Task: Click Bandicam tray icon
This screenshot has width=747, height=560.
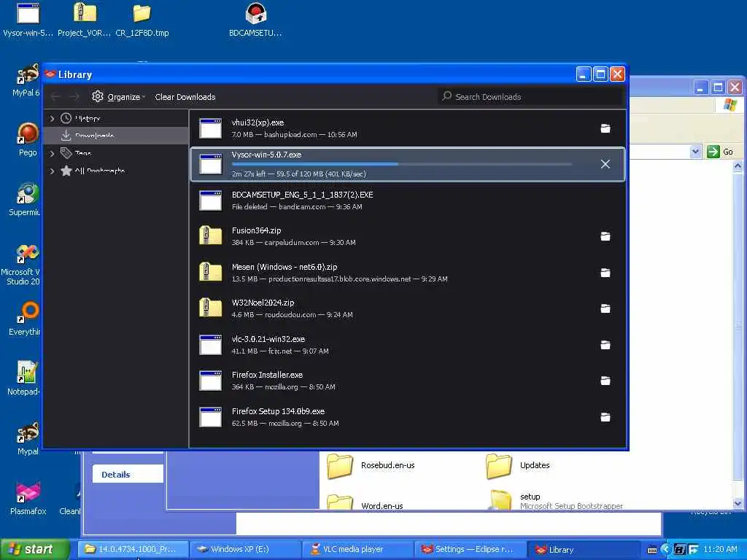Action: tap(679, 550)
